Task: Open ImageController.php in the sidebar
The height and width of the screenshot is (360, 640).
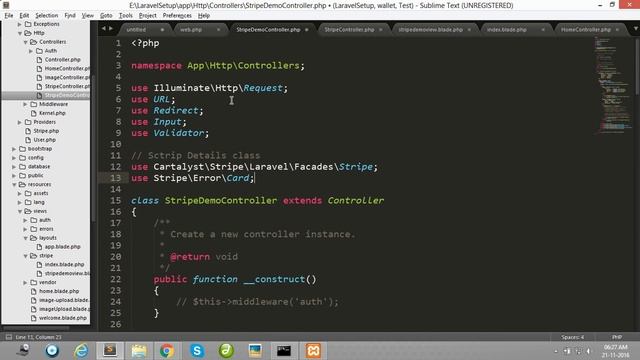Action: (67, 78)
